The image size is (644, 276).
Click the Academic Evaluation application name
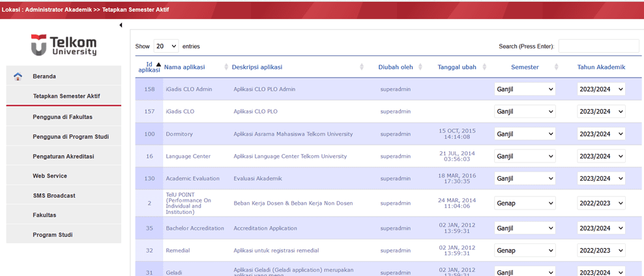pyautogui.click(x=193, y=179)
